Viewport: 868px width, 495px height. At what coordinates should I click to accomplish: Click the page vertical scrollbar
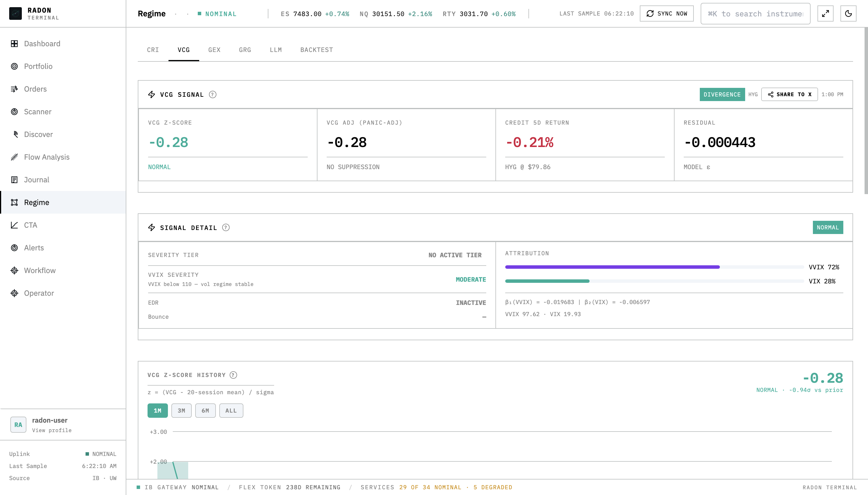pyautogui.click(x=866, y=111)
